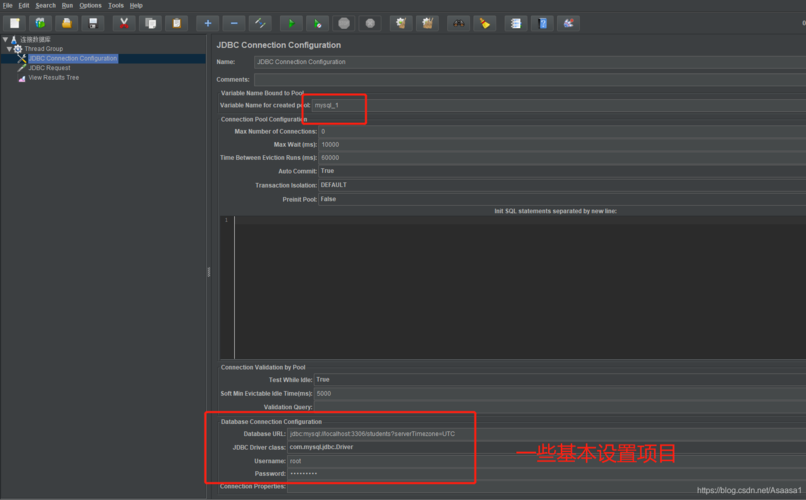Start the test with green play icon
Image resolution: width=806 pixels, height=500 pixels.
(291, 23)
